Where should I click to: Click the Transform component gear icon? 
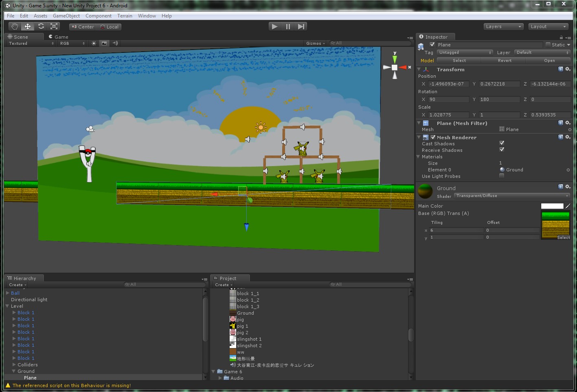[568, 69]
